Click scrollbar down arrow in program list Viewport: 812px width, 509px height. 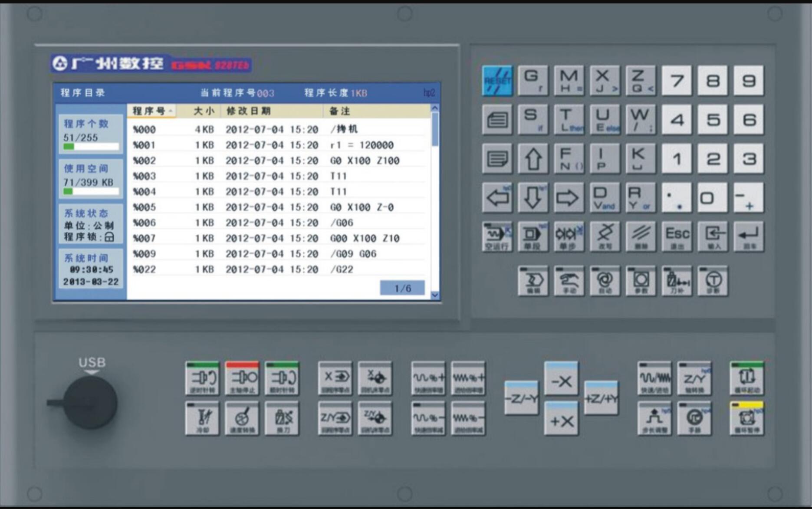point(435,295)
